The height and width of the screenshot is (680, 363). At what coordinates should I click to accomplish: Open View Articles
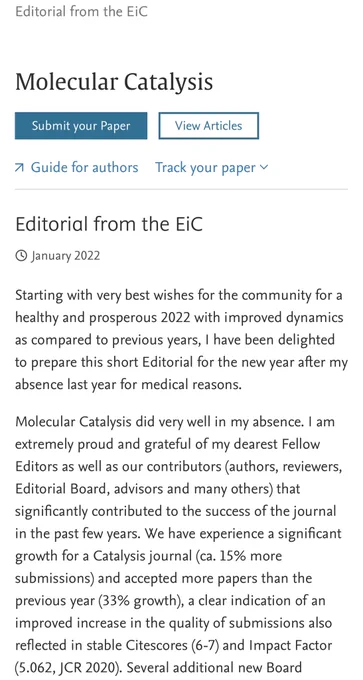point(209,126)
